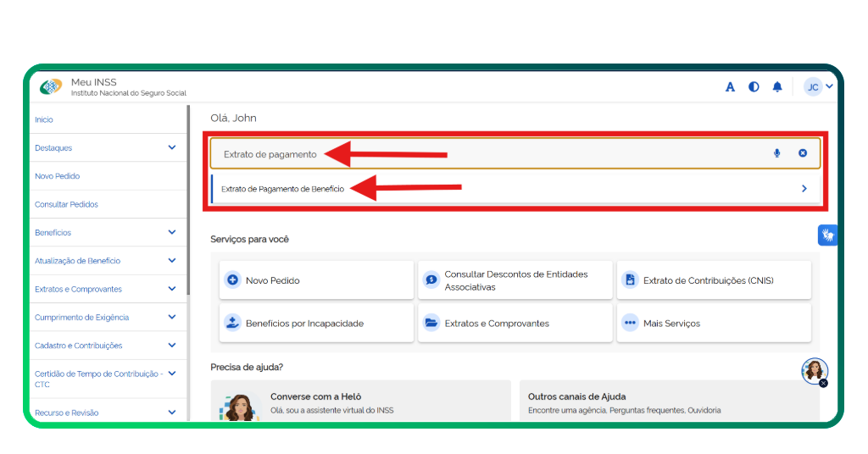Click Extratos e Comprovantes folder icon
The height and width of the screenshot is (454, 868).
[431, 323]
